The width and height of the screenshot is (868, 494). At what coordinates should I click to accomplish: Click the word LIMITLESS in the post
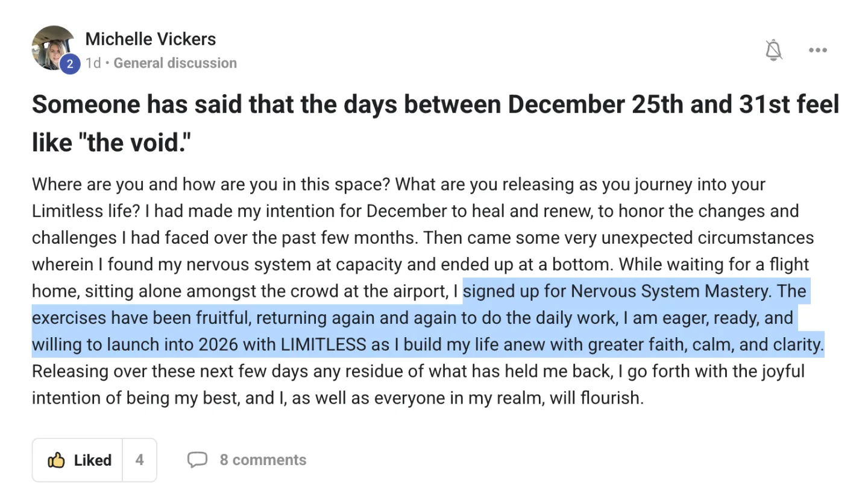[323, 344]
